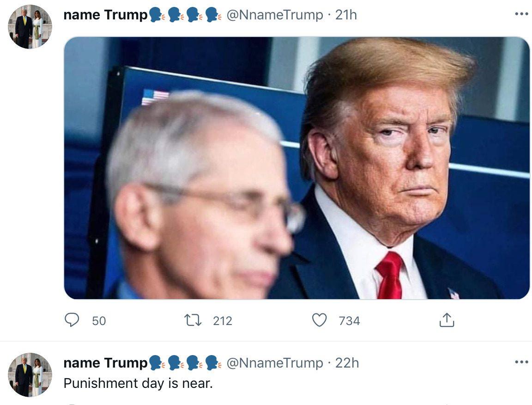Open share menu via upload arrow icon
Image resolution: width=532 pixels, height=405 pixels.
click(447, 320)
